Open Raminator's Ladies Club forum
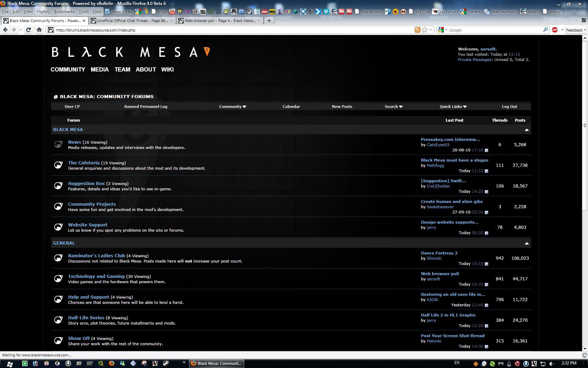The image size is (588, 368). 96,256
